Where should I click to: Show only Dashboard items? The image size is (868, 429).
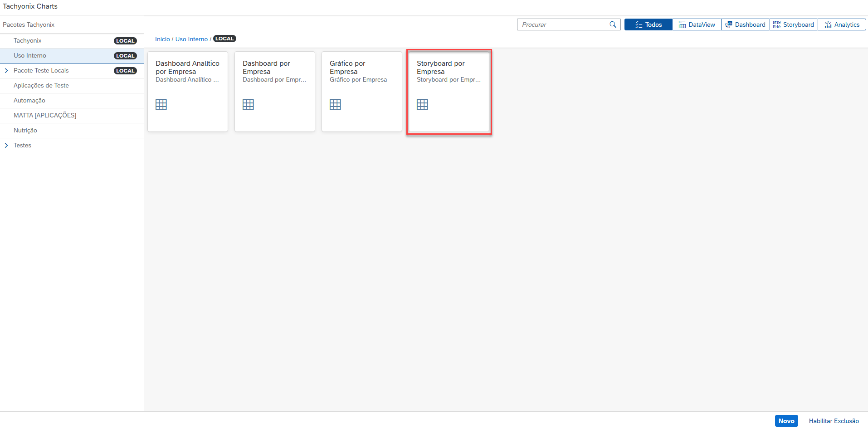point(745,24)
